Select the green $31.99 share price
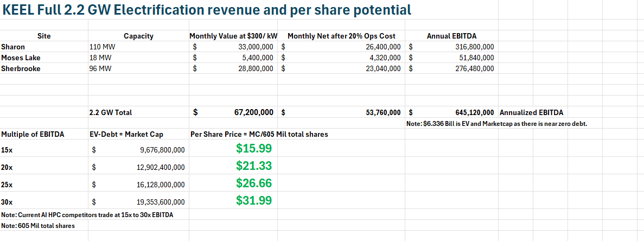This screenshot has width=644, height=241. coord(253,200)
